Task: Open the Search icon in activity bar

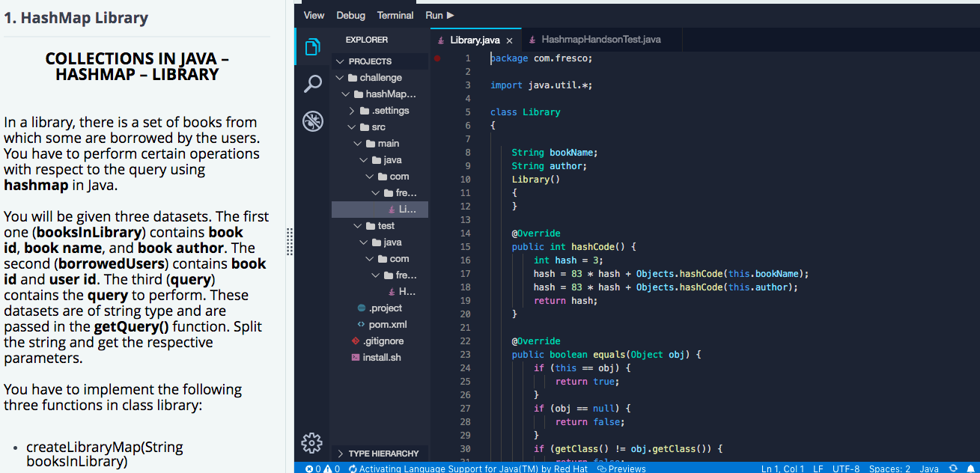Action: (x=312, y=84)
